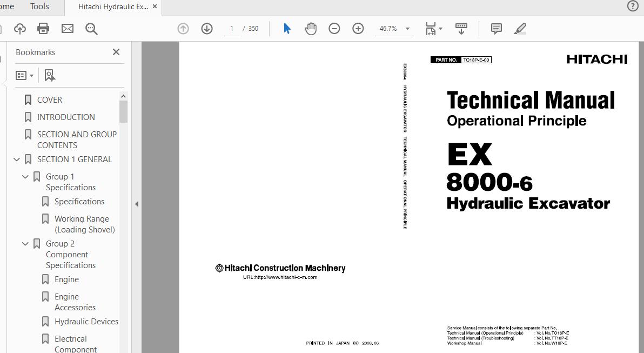Click the HITACHI logo on page
Image resolution: width=644 pixels, height=353 pixels.
[597, 59]
